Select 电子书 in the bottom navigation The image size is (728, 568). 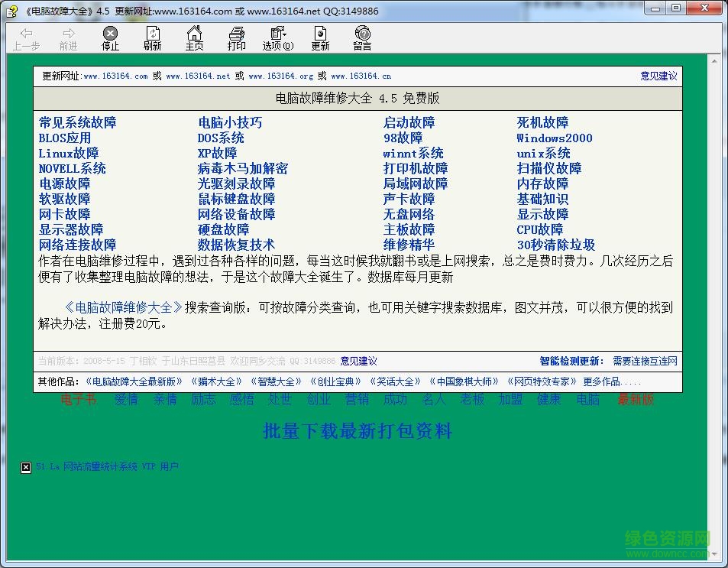tap(77, 399)
